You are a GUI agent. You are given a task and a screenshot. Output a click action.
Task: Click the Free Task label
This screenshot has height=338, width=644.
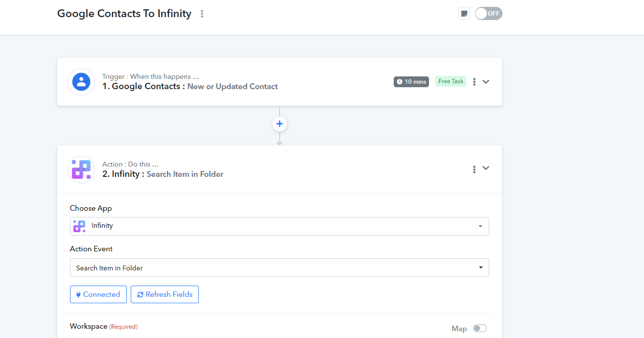point(451,81)
